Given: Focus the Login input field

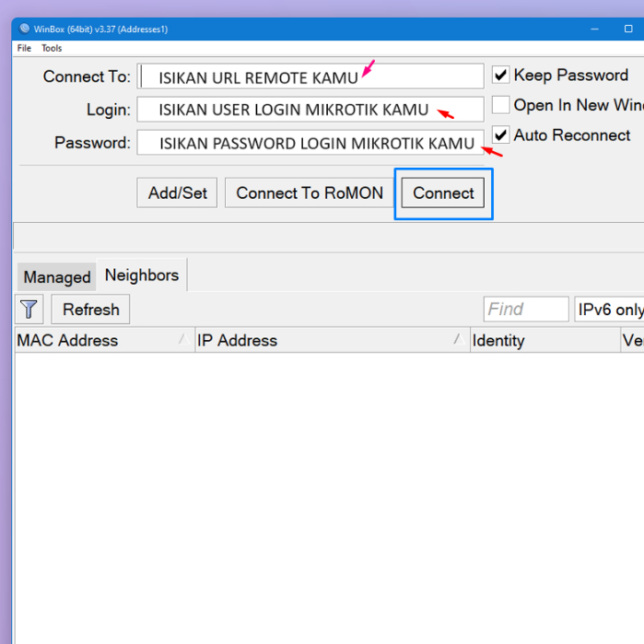Looking at the screenshot, I should [310, 110].
